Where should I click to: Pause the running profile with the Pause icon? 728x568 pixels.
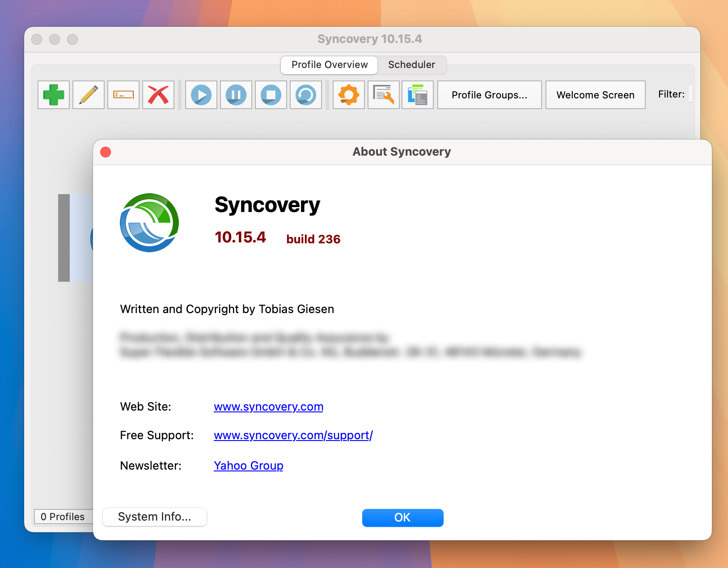click(236, 95)
